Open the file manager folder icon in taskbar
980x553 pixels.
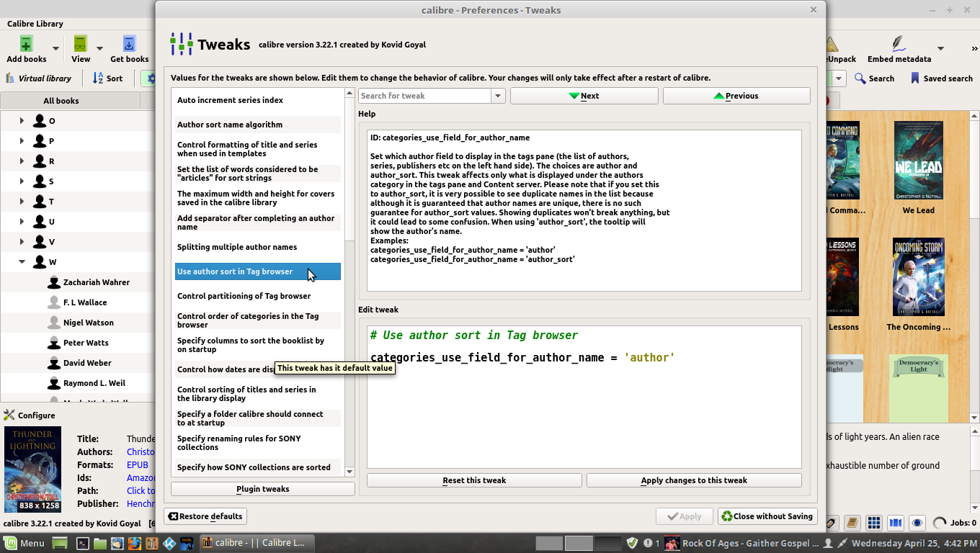click(x=99, y=543)
